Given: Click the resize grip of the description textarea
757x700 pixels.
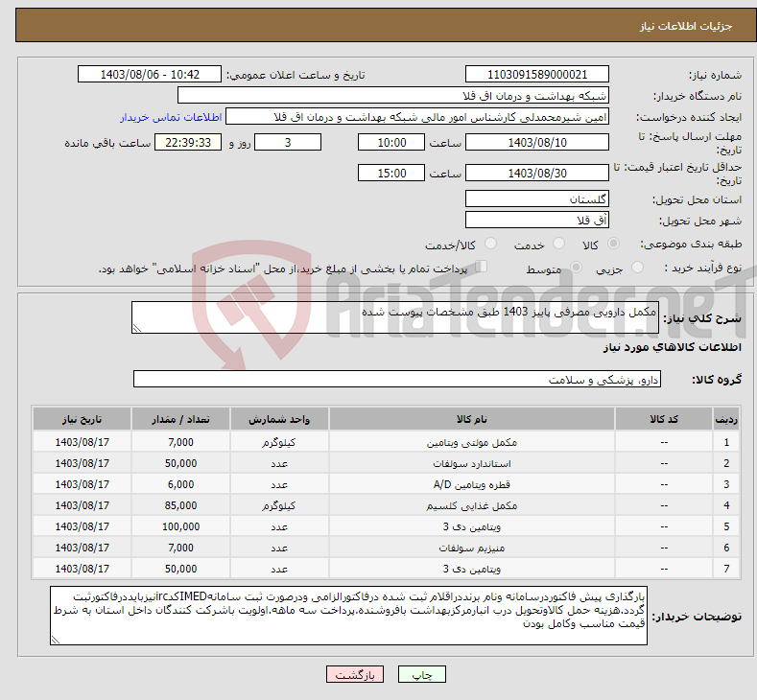Looking at the screenshot, I should pyautogui.click(x=137, y=328).
